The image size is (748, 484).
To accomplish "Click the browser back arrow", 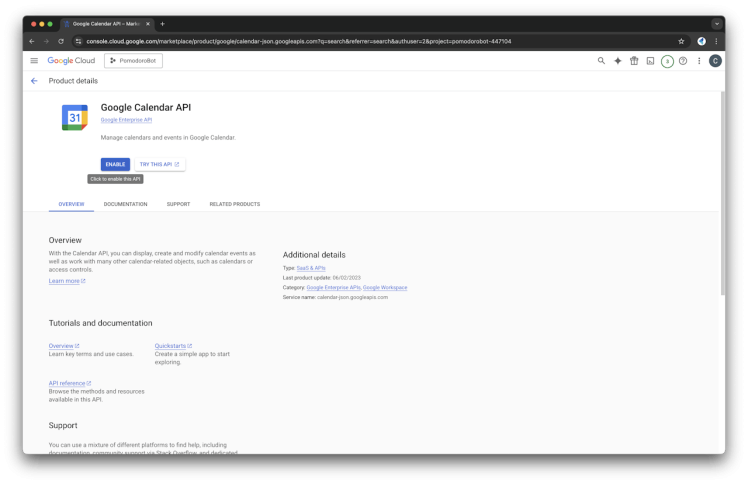I will [31, 41].
